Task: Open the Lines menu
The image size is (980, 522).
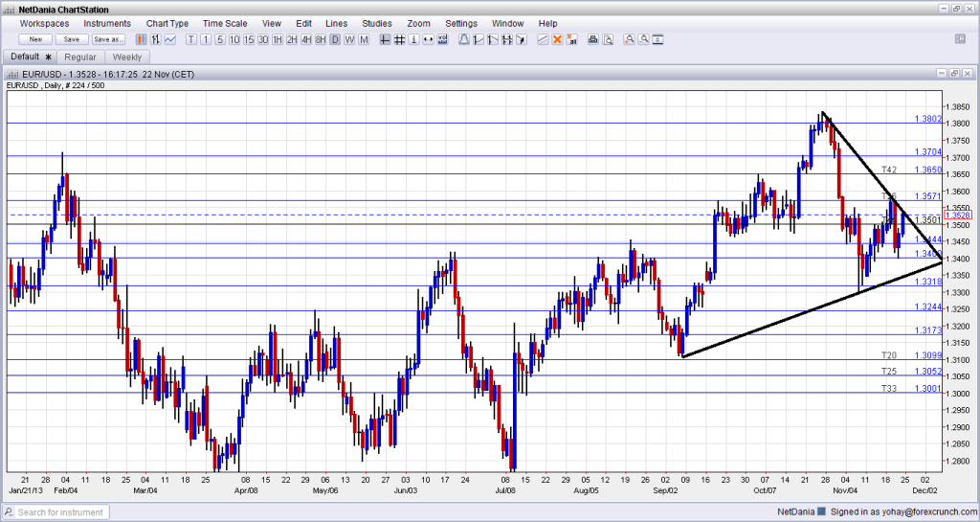Action: pyautogui.click(x=336, y=23)
